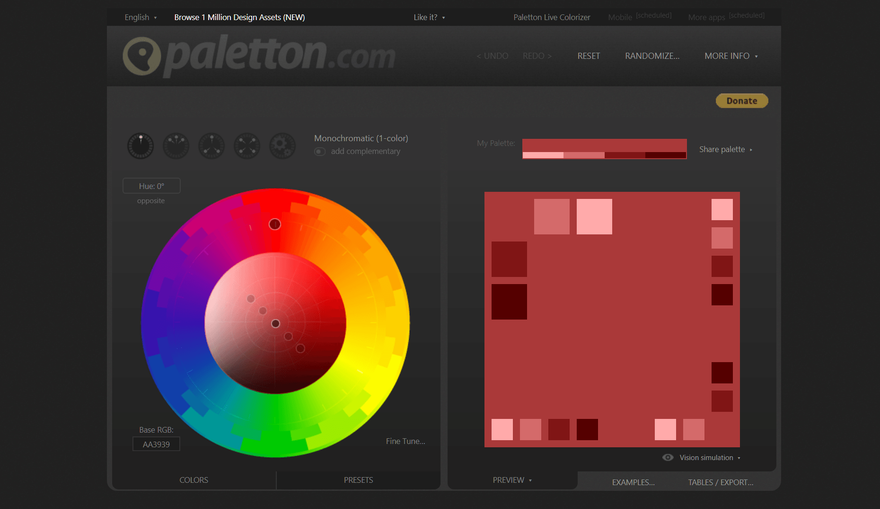
Task: Click the Fine Tune link
Action: click(x=405, y=441)
